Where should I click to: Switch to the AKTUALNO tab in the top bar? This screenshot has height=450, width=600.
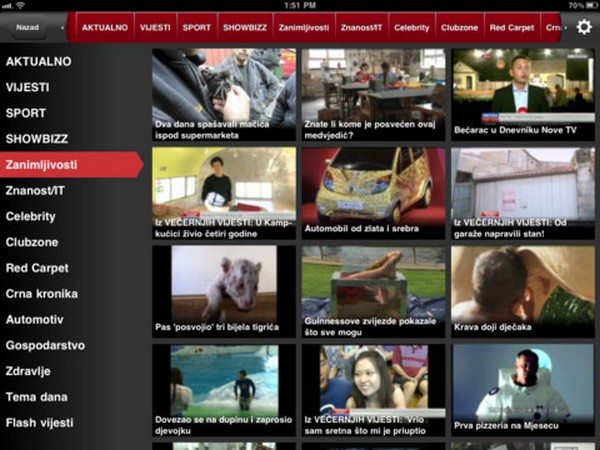pyautogui.click(x=105, y=28)
